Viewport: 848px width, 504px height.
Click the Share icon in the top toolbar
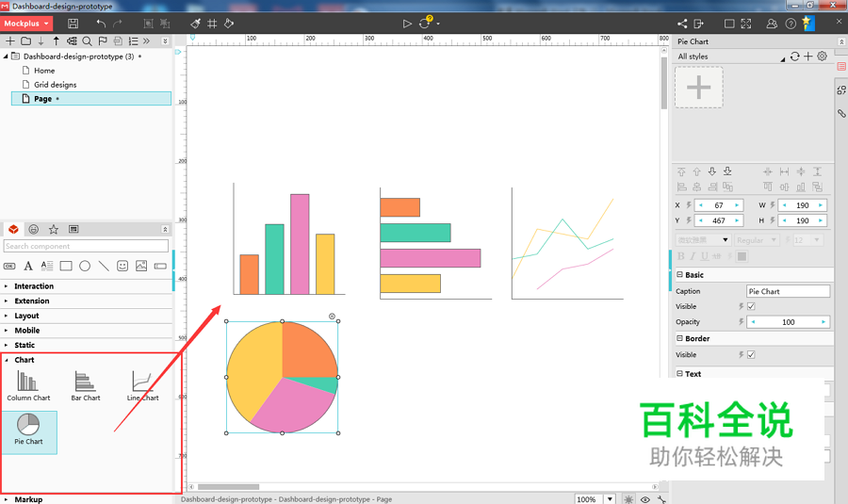(x=682, y=24)
